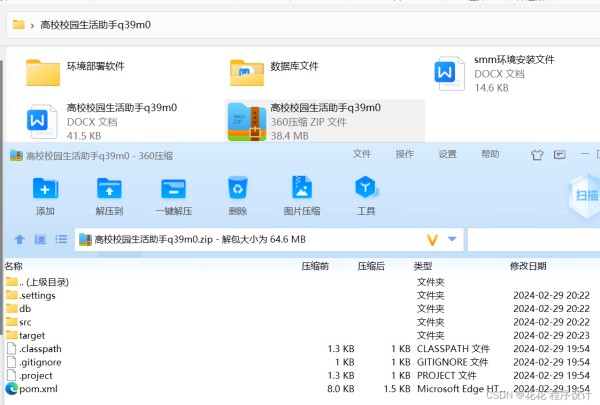Select the smm环境安装文件 DOCX document

point(494,73)
